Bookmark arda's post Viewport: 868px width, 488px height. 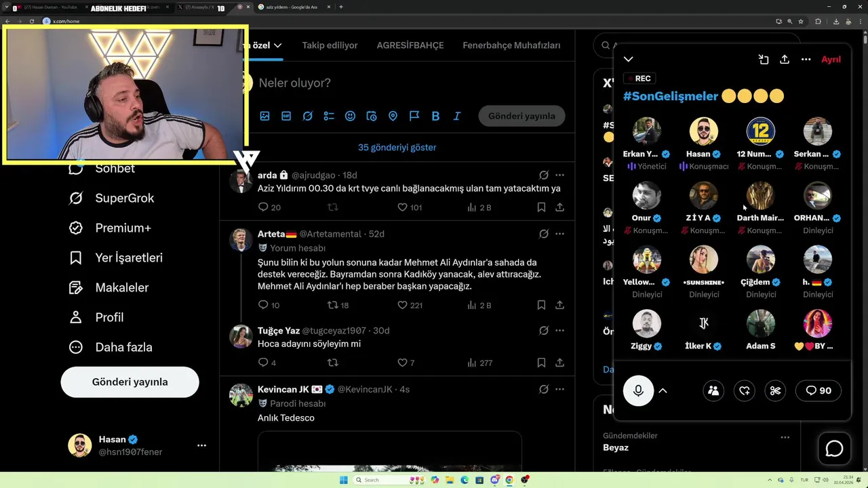click(x=541, y=207)
